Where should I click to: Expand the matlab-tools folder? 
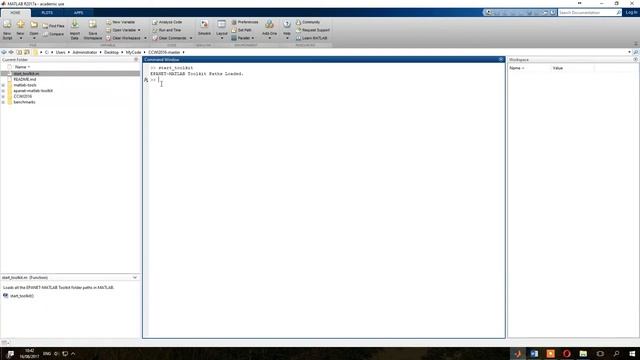(x=3, y=85)
